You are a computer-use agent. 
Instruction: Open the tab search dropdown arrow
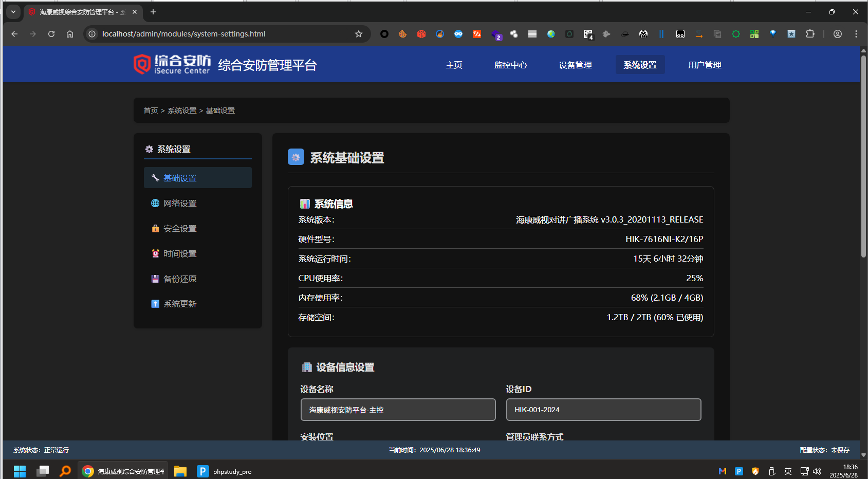point(13,12)
